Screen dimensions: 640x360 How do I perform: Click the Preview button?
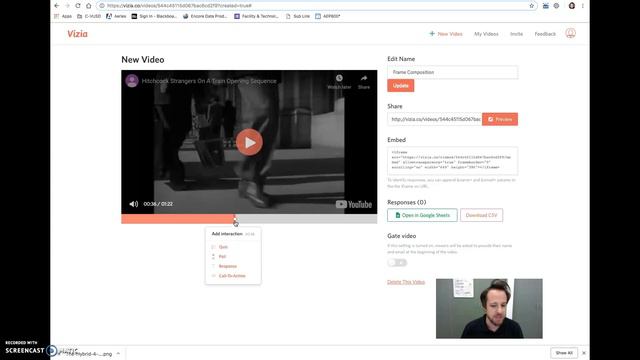(x=500, y=119)
